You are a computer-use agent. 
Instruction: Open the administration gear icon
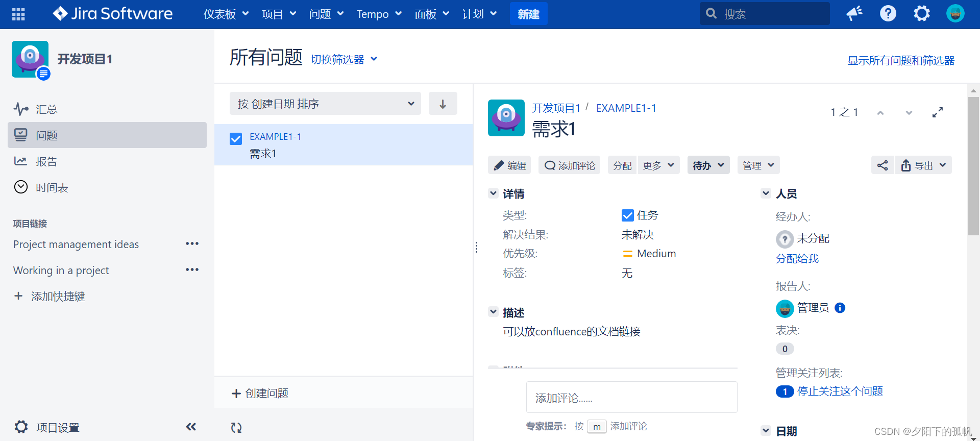pos(922,13)
